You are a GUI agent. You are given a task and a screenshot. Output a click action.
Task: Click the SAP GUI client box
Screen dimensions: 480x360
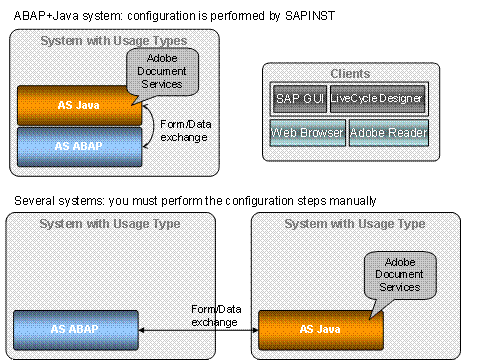299,99
